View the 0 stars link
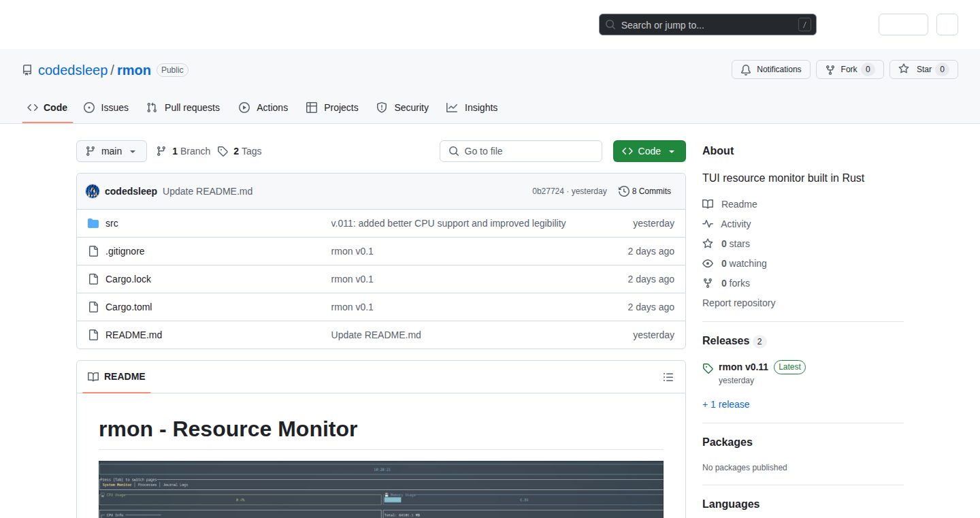980x518 pixels. (726, 244)
